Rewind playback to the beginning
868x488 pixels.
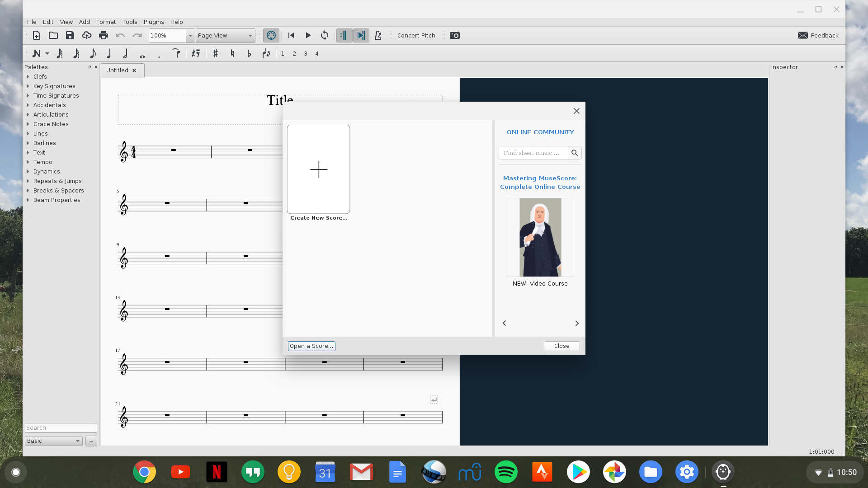(x=291, y=35)
